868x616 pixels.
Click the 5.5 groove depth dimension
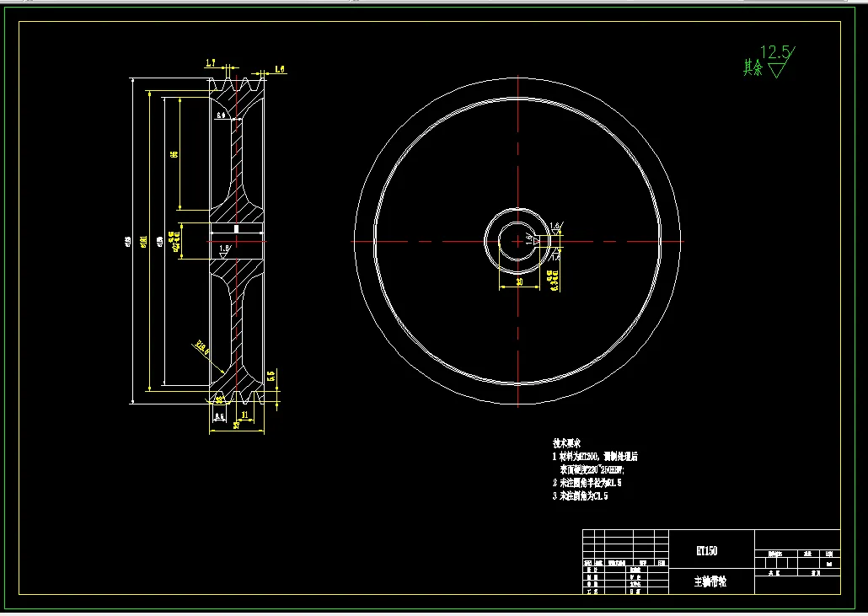[271, 377]
